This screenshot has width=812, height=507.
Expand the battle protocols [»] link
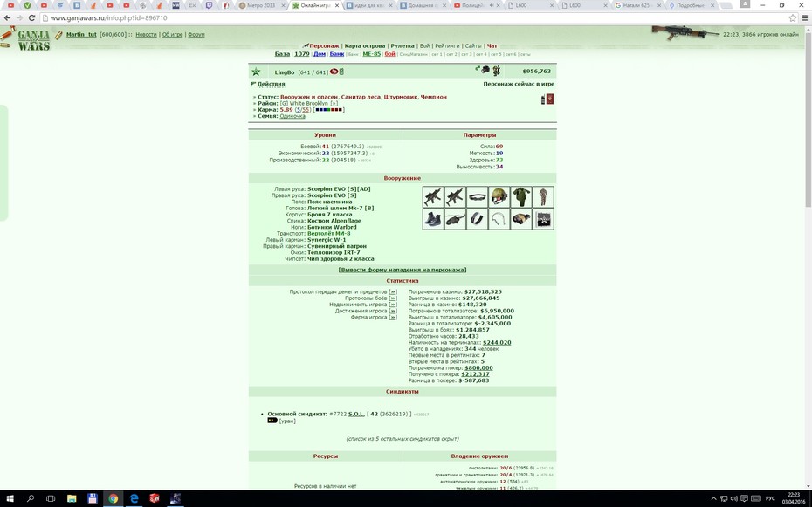coord(393,298)
